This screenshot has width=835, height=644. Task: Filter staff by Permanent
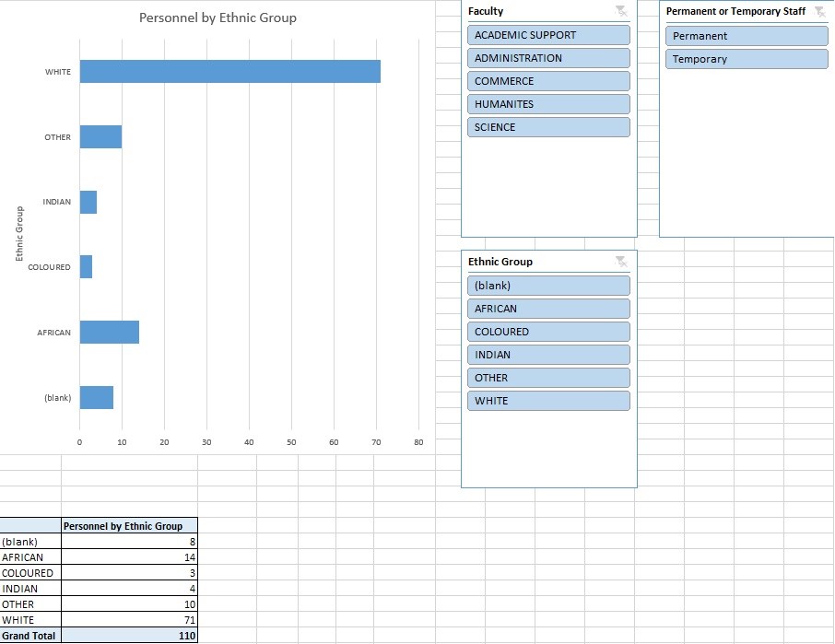747,36
